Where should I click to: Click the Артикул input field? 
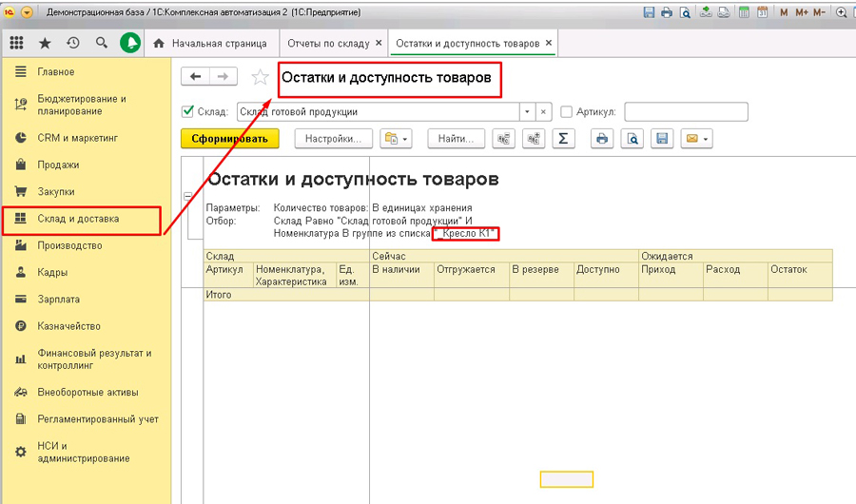point(686,112)
